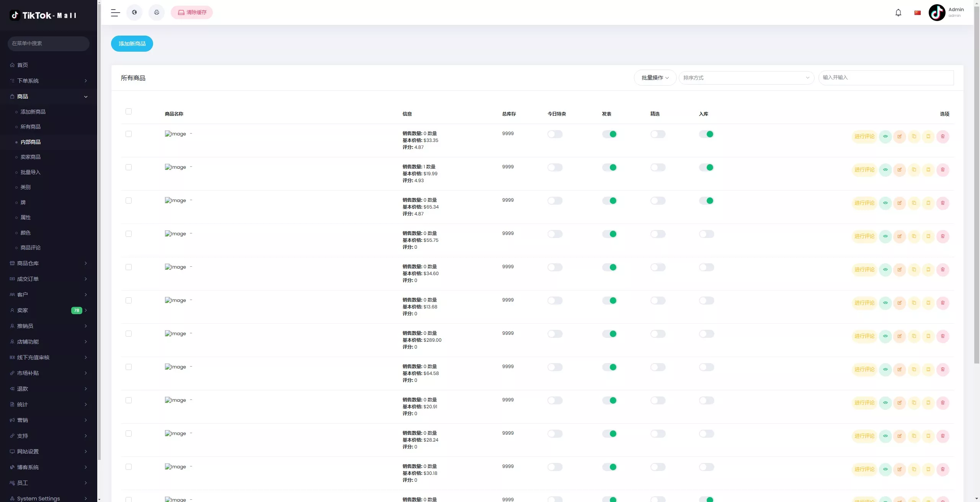Click the delete trash icon in first product row
Image resolution: width=980 pixels, height=502 pixels.
tap(942, 136)
